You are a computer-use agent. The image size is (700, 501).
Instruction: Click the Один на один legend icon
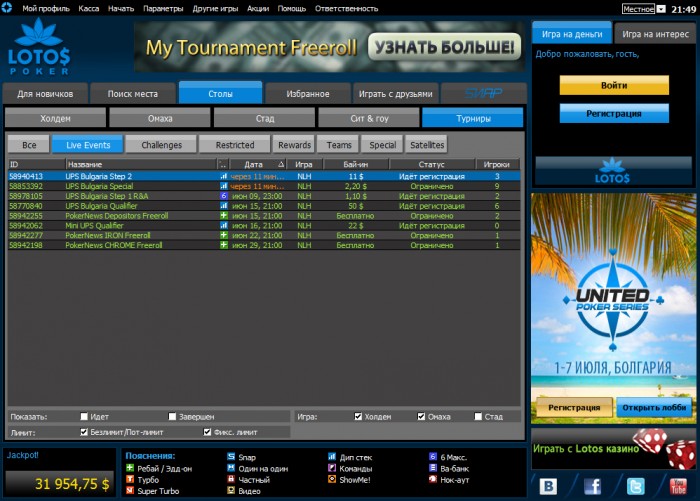(231, 468)
